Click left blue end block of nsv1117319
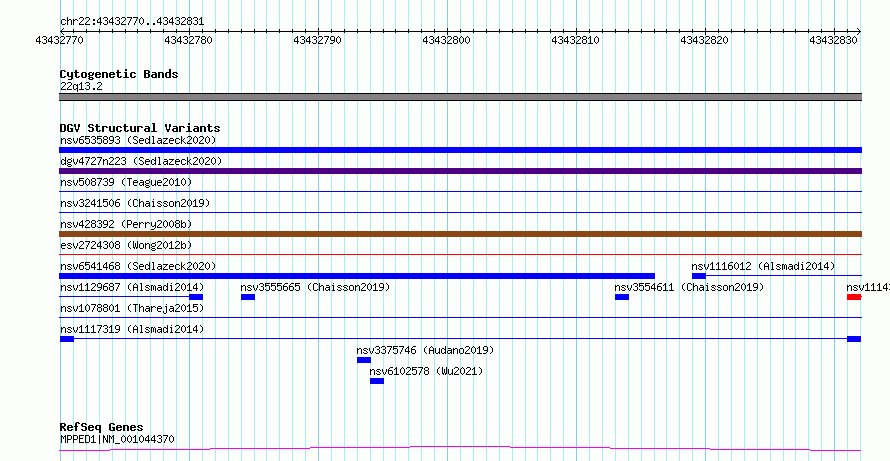The width and height of the screenshot is (890, 461). [67, 339]
